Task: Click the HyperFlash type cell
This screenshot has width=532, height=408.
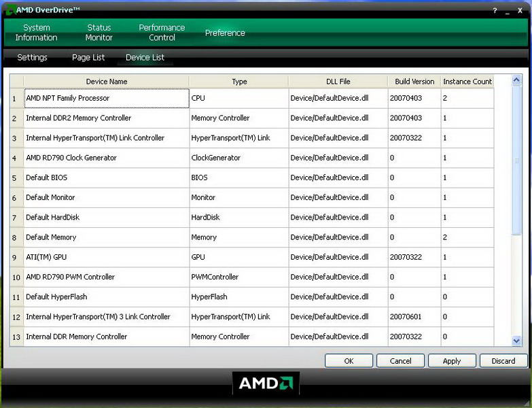Action: click(239, 297)
